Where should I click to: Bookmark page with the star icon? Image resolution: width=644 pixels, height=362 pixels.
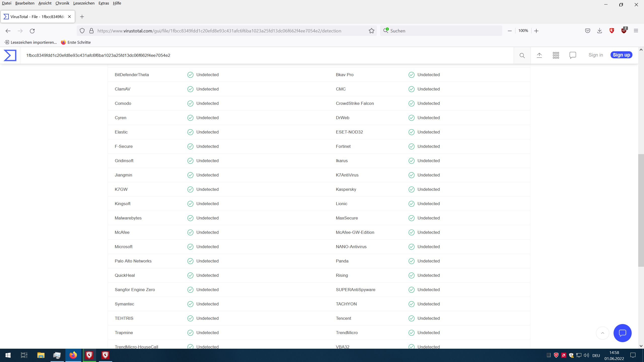(x=372, y=31)
